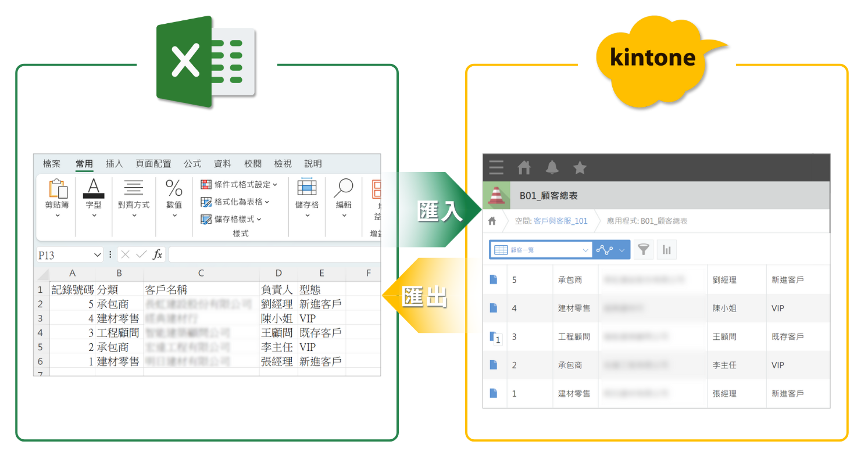Expand the chevron beside the graph icon
This screenshot has width=868, height=452.
pyautogui.click(x=623, y=250)
